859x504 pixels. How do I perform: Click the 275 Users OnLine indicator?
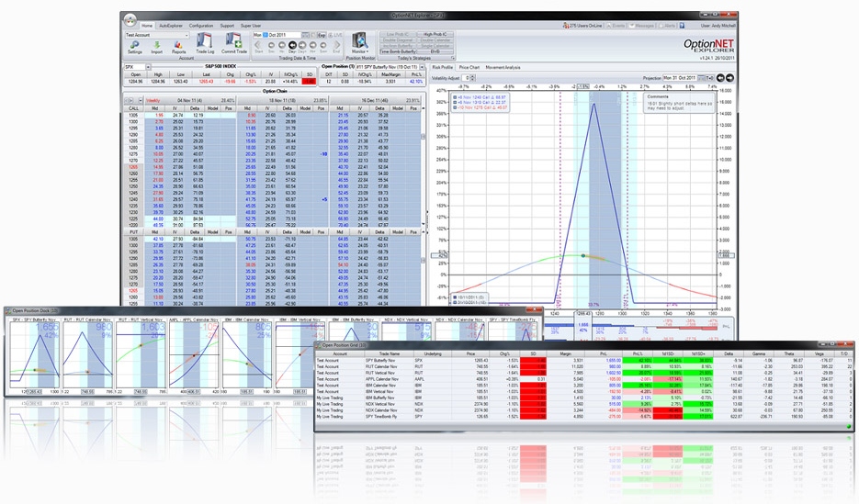582,26
